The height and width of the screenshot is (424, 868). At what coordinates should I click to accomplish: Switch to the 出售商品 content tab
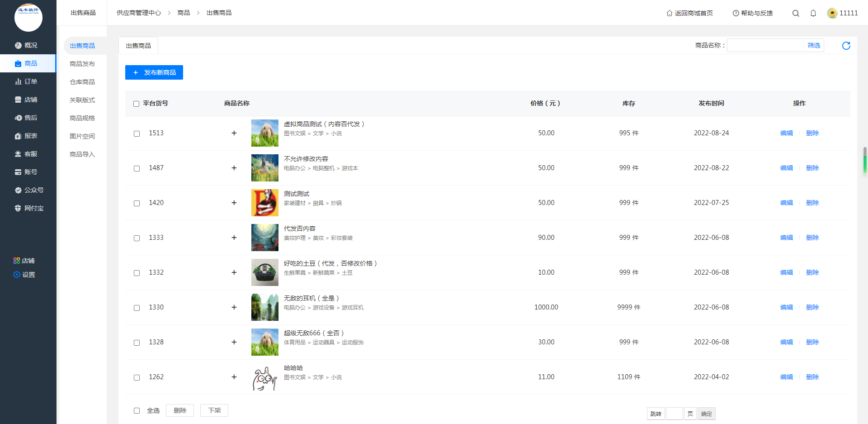click(138, 46)
